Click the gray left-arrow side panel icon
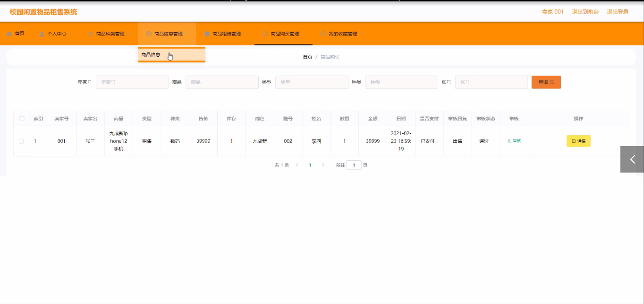This screenshot has height=304, width=644. tap(632, 159)
